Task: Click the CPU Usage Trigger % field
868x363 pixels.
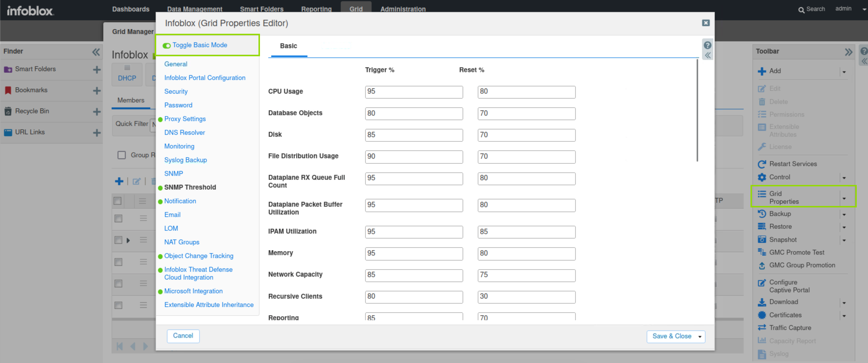Action: [x=413, y=91]
